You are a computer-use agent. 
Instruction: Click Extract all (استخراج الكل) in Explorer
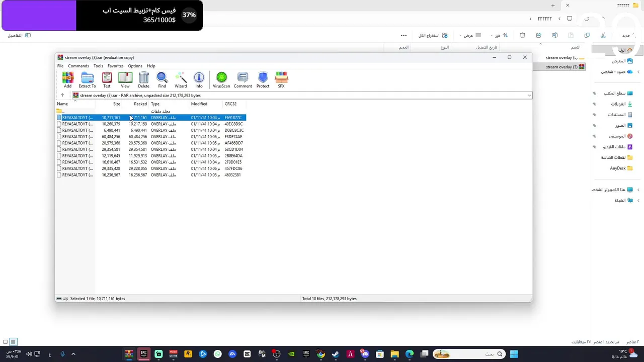coord(433,35)
